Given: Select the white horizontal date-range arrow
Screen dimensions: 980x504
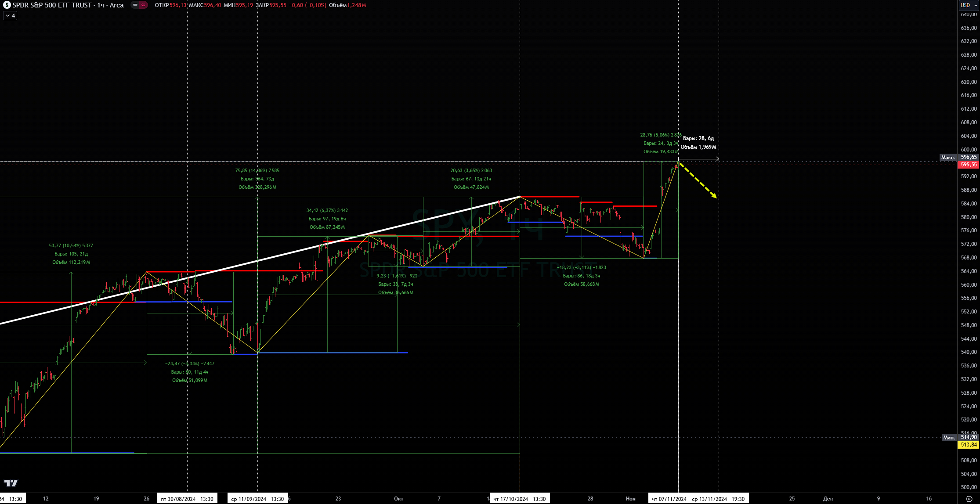Looking at the screenshot, I should click(x=699, y=159).
